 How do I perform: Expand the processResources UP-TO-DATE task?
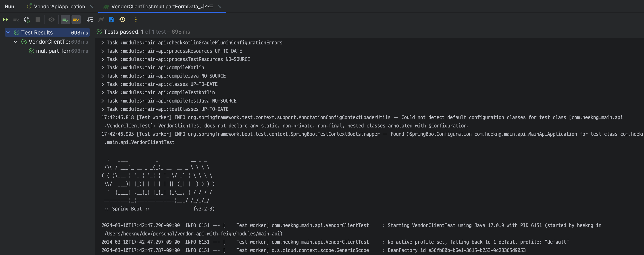(102, 51)
